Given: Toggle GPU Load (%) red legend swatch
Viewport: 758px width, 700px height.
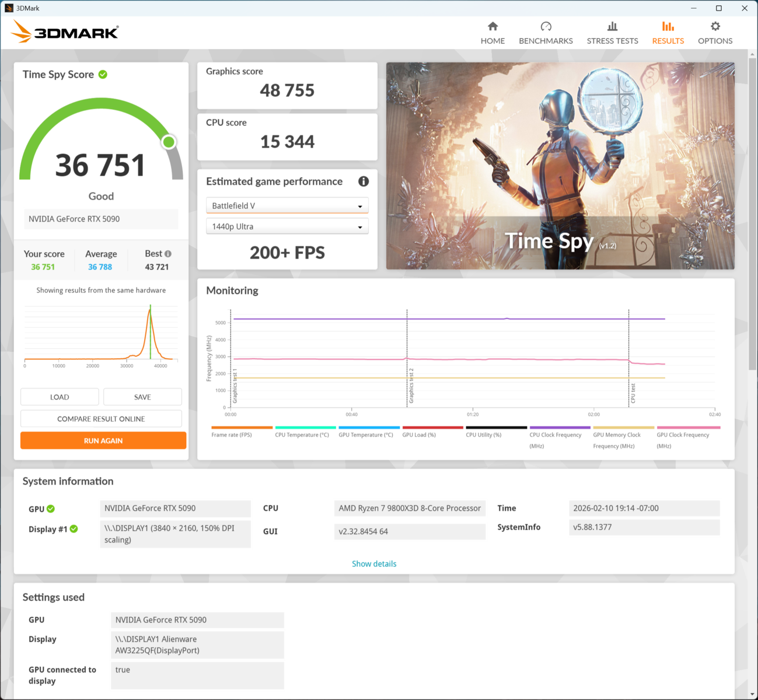Looking at the screenshot, I should click(x=433, y=428).
